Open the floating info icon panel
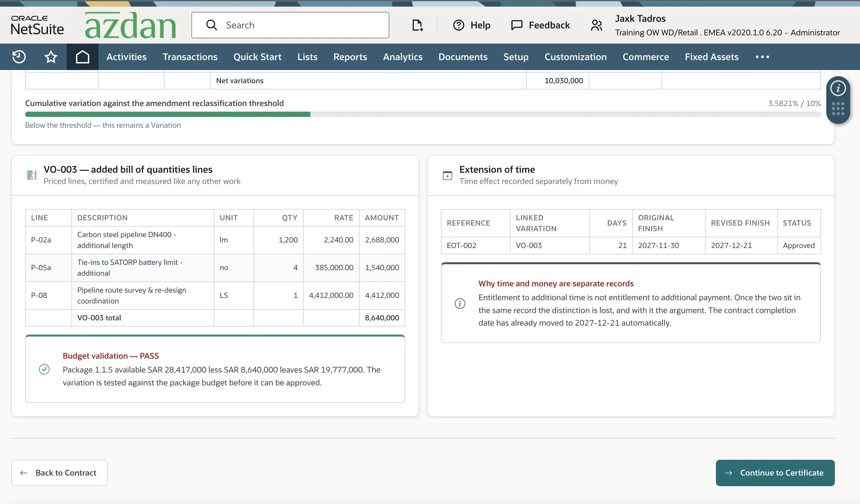 click(838, 88)
